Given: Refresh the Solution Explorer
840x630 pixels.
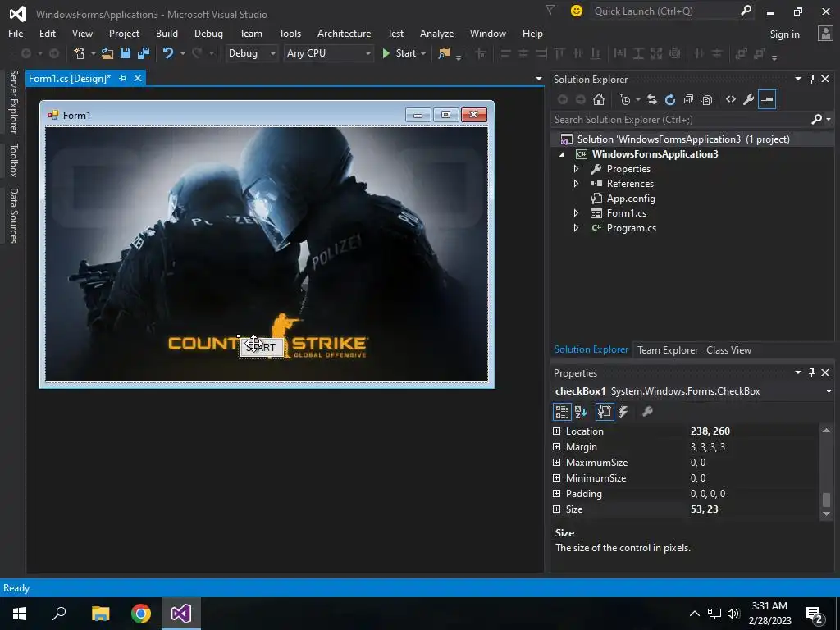Looking at the screenshot, I should point(669,99).
